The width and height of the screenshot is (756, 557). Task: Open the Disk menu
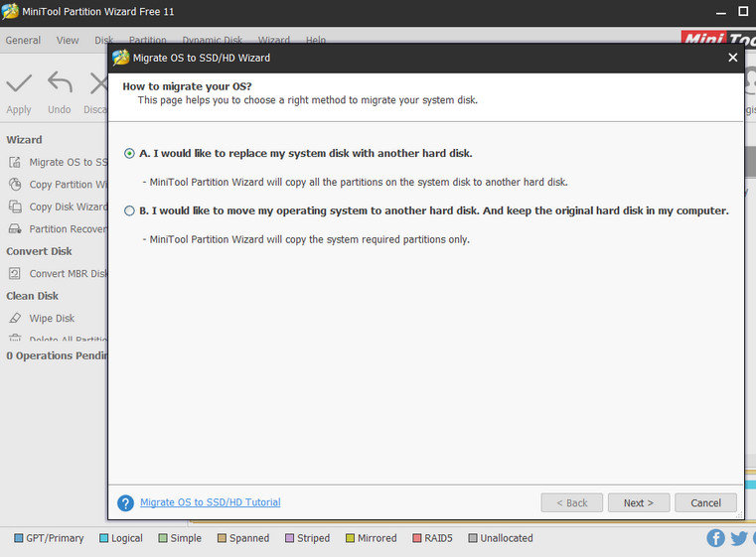[x=104, y=40]
